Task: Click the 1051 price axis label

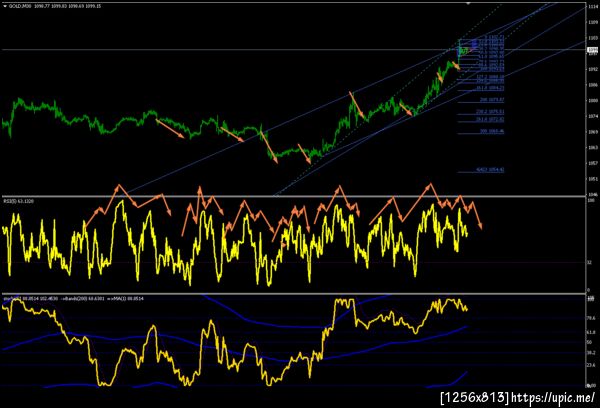Action: coord(592,179)
